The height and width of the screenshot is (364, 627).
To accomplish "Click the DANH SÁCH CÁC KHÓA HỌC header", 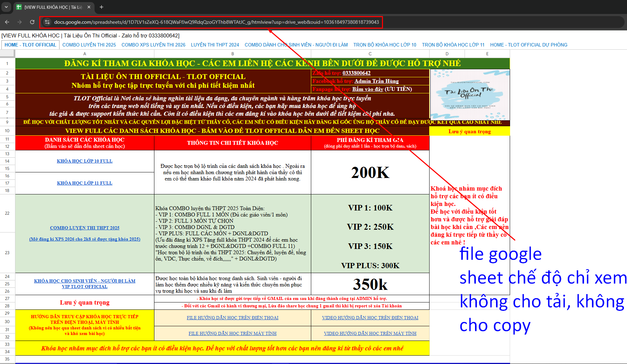I will (x=85, y=143).
